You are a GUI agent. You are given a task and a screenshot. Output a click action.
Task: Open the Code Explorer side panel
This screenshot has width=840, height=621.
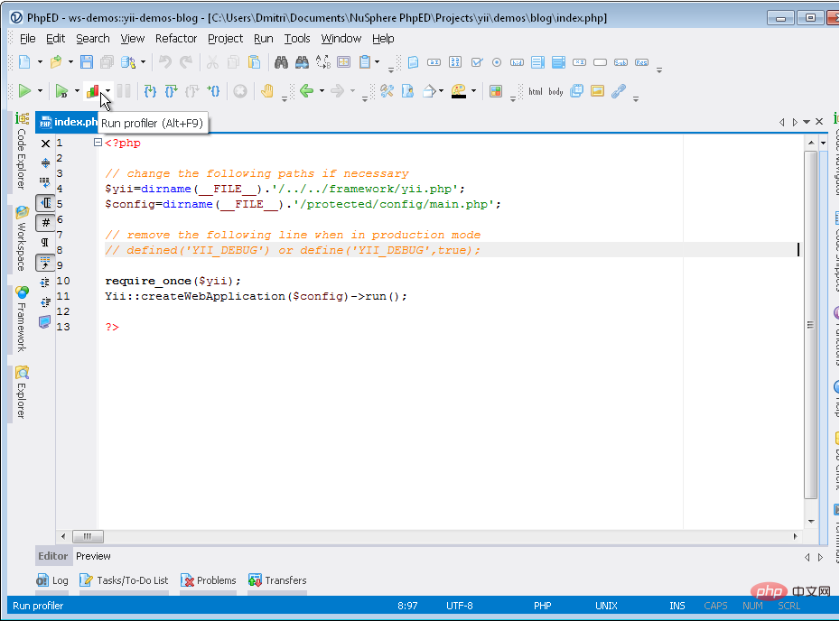tap(22, 151)
